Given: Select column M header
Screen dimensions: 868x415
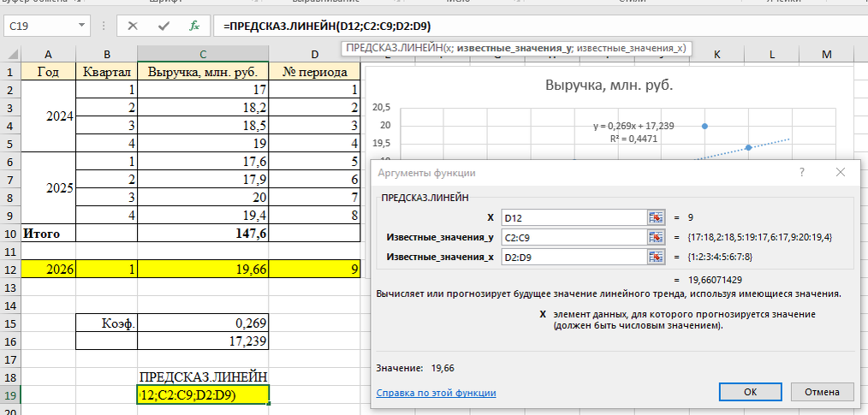Looking at the screenshot, I should tap(826, 54).
